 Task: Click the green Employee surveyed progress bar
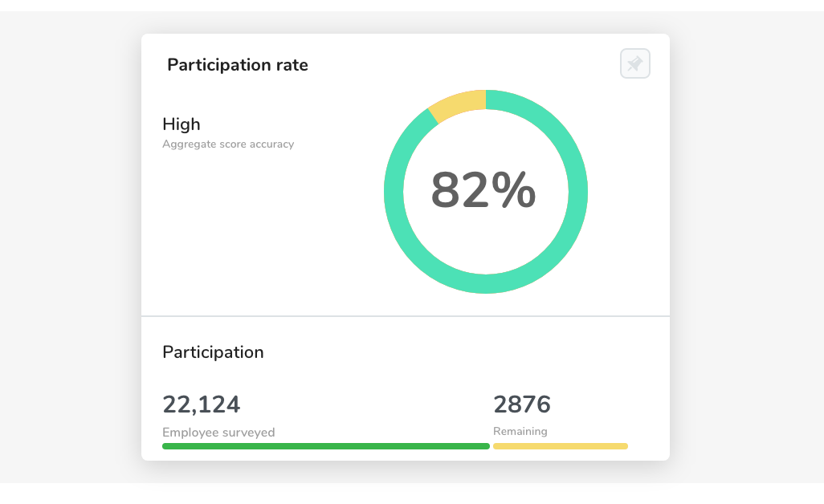[x=326, y=446]
